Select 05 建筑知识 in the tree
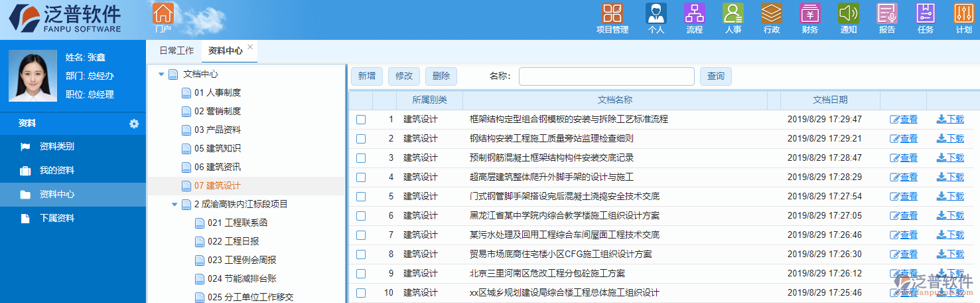Viewport: 980px width, 303px height. click(x=218, y=149)
